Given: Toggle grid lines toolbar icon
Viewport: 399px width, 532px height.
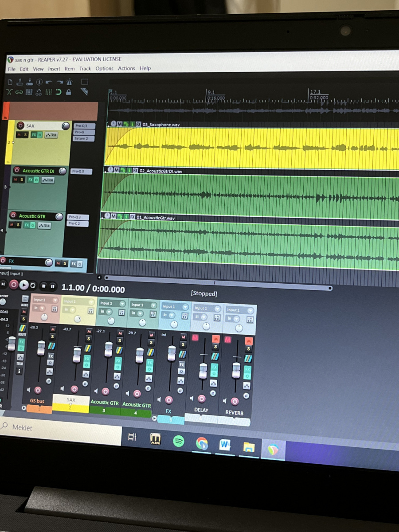Looking at the screenshot, I should coord(49,92).
